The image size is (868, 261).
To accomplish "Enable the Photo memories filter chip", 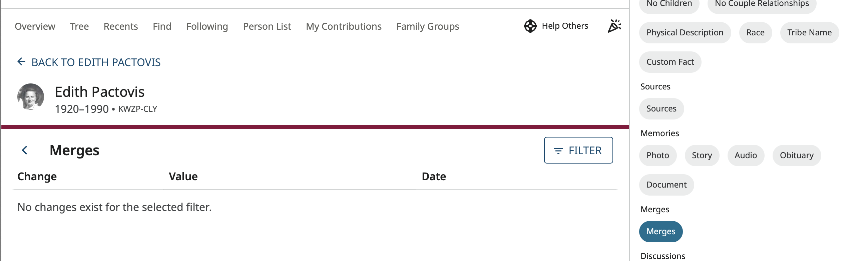I will 658,155.
